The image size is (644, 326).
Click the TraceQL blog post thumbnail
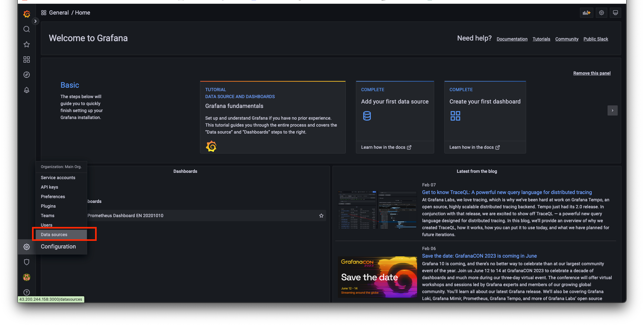(x=377, y=210)
